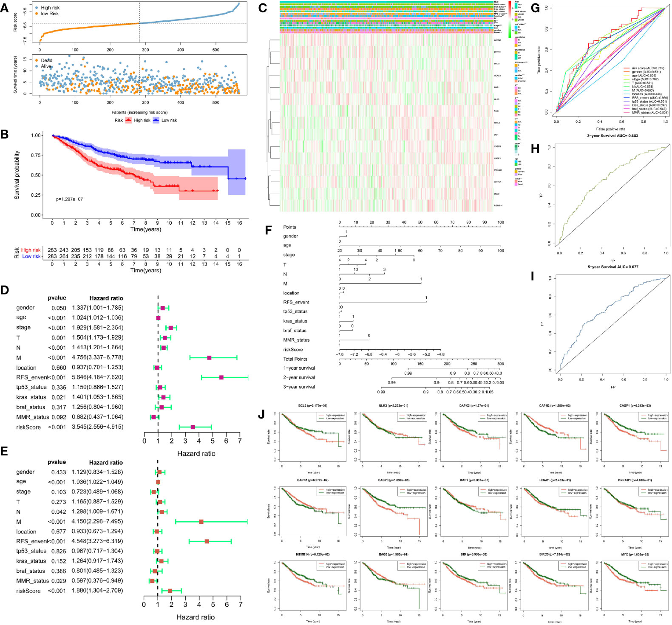The image size is (672, 625).
Task: Click hazard ratio value '4.150(2.298-7.495)'
Action: click(97, 521)
